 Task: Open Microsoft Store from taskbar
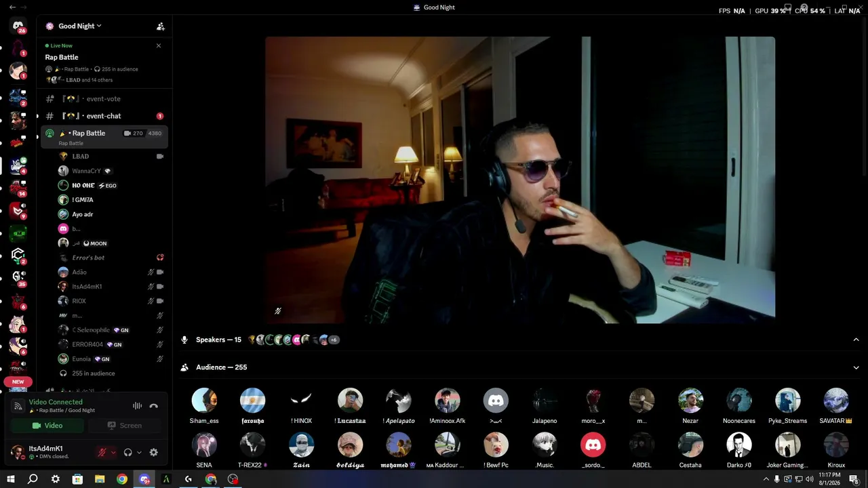77,479
